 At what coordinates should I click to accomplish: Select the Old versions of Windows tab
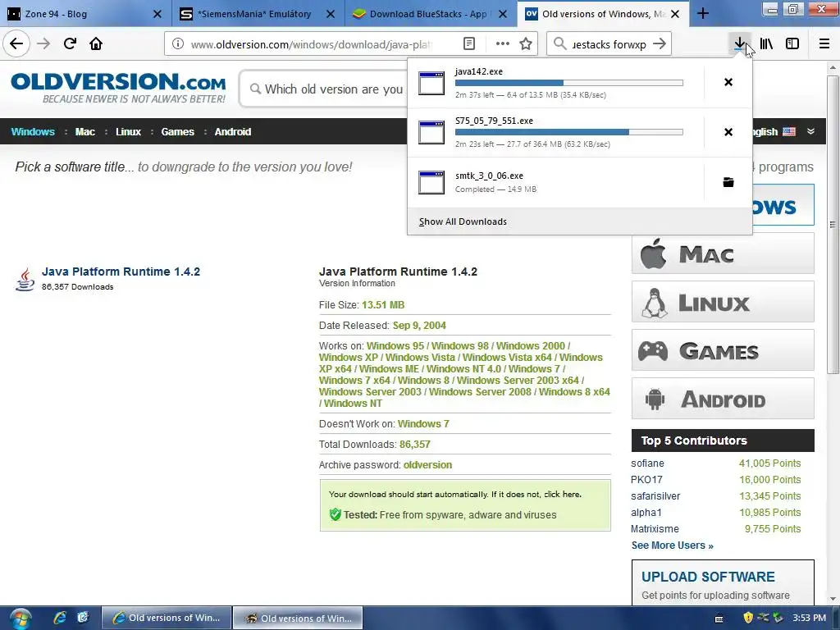[x=604, y=14]
